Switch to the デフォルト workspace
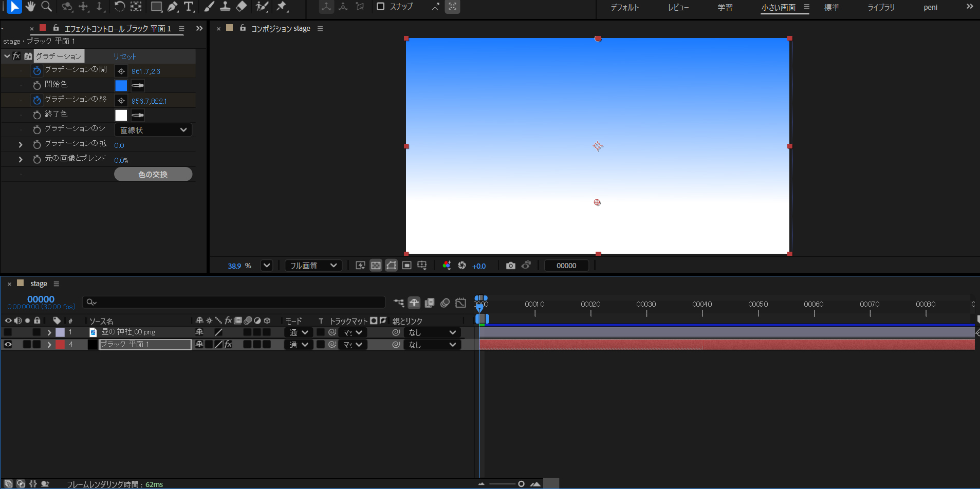This screenshot has width=980, height=489. point(624,7)
